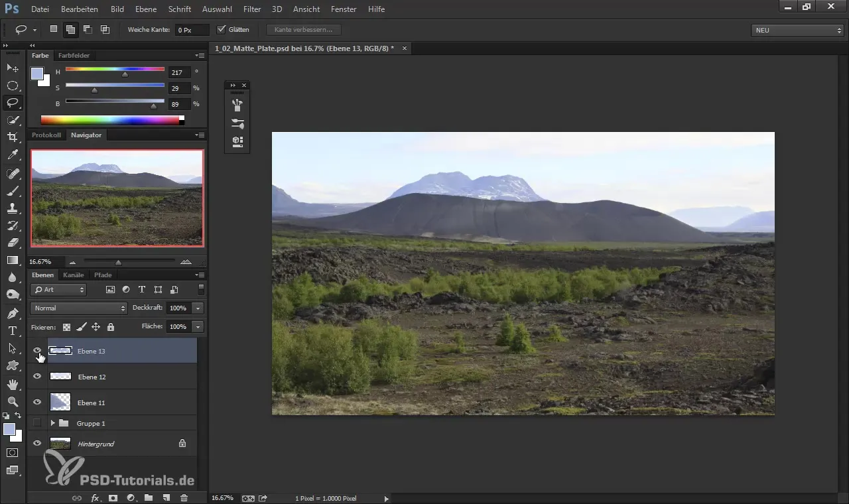Create a new layer group

click(x=148, y=497)
